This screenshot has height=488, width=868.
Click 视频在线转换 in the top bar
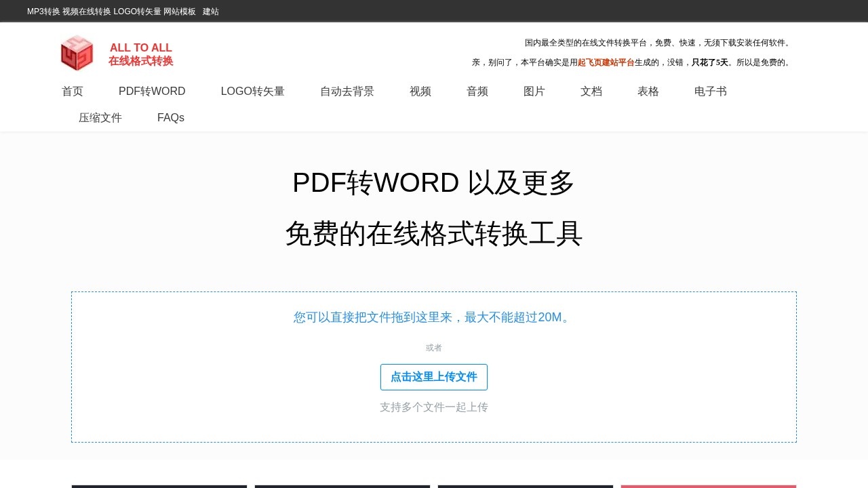[87, 12]
